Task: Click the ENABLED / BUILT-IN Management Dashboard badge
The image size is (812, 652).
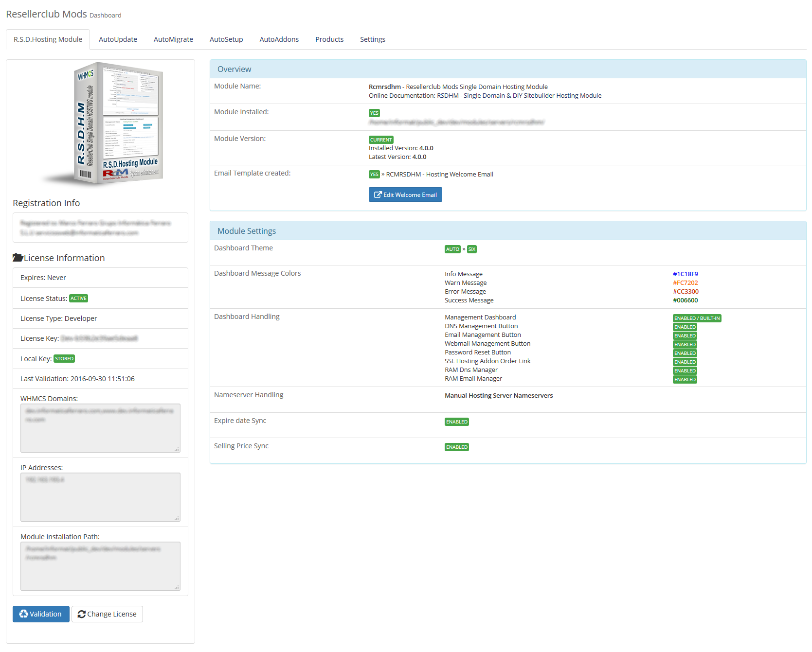Action: point(697,318)
